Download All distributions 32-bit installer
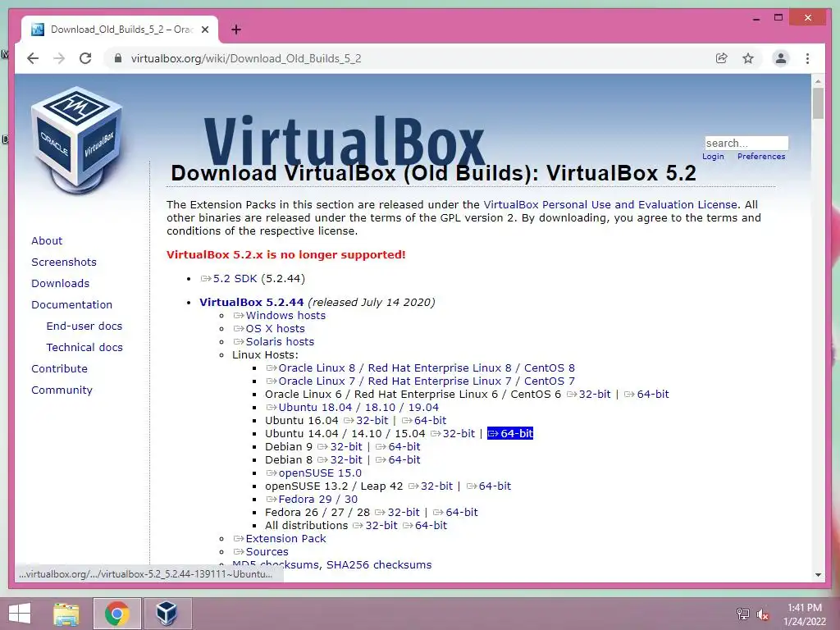Image resolution: width=840 pixels, height=630 pixels. 375,526
